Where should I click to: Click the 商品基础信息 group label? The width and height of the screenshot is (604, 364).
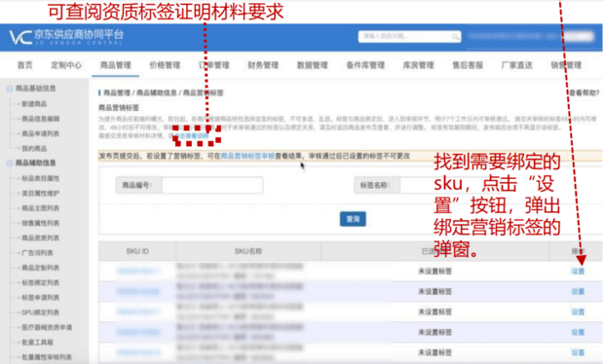(x=35, y=89)
